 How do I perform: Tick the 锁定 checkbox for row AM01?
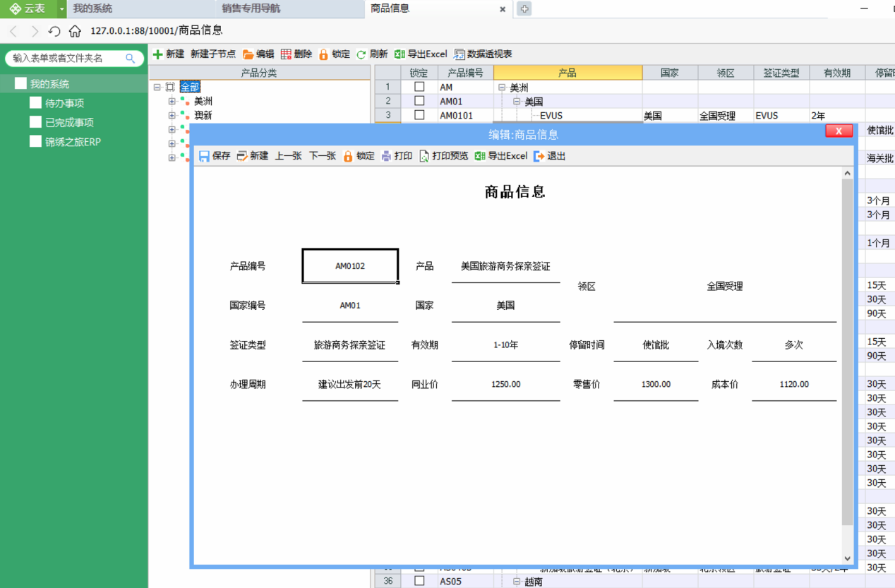419,101
